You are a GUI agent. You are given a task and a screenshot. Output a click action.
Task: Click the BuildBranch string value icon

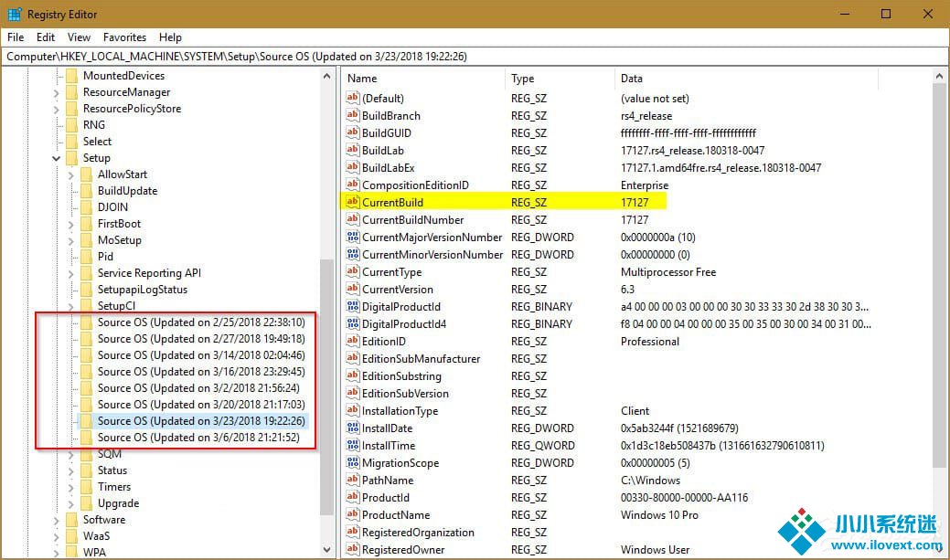(x=353, y=115)
